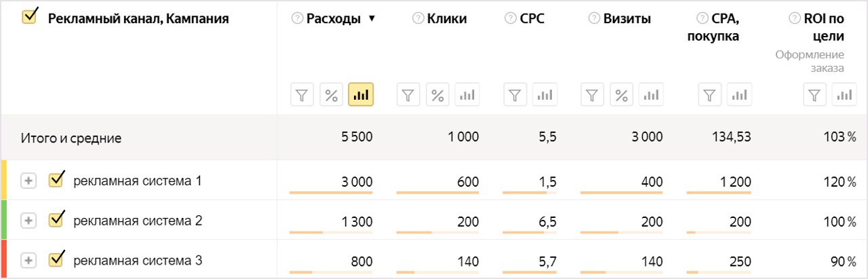Enable bar chart icon under CPC column
Image resolution: width=868 pixels, height=279 pixels.
(x=545, y=95)
